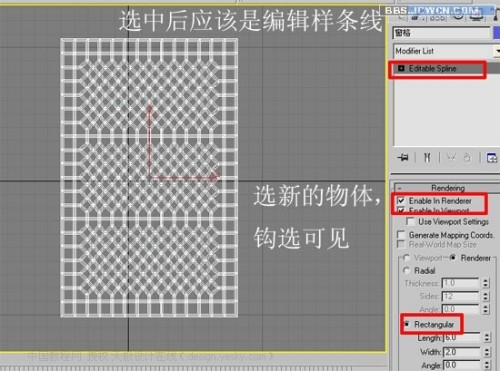The height and width of the screenshot is (371, 500).
Task: Collapse the Rendering rollout
Action: point(447,188)
